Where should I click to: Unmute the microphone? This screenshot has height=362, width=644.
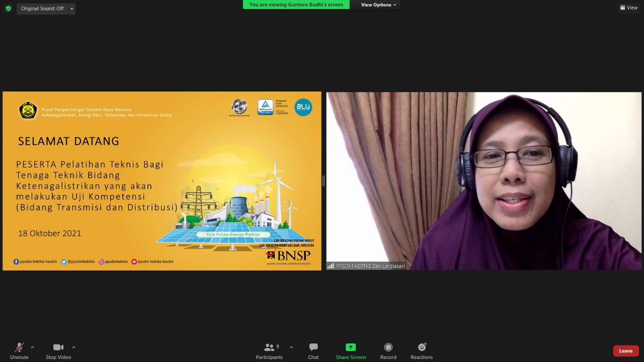point(19,350)
